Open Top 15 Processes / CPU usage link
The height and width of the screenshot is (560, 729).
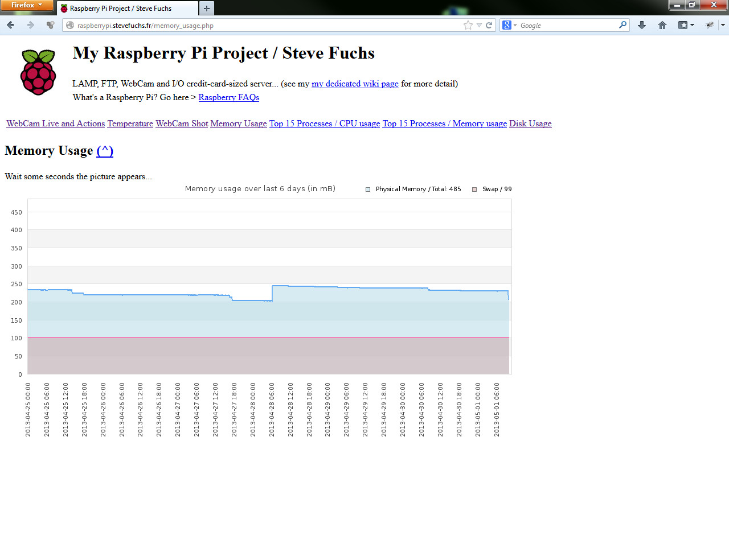[x=324, y=123]
